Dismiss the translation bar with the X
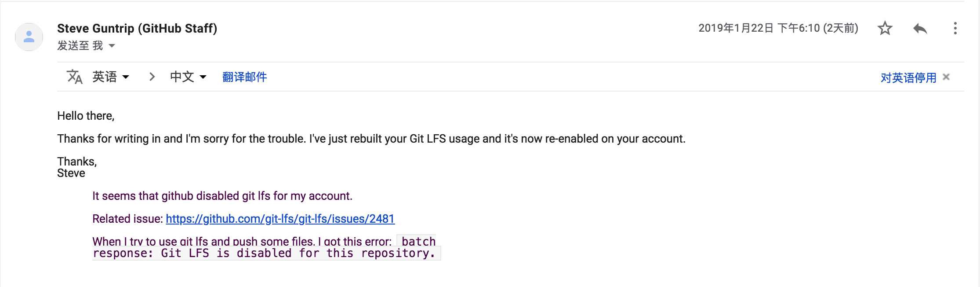This screenshot has width=980, height=287. (x=947, y=77)
